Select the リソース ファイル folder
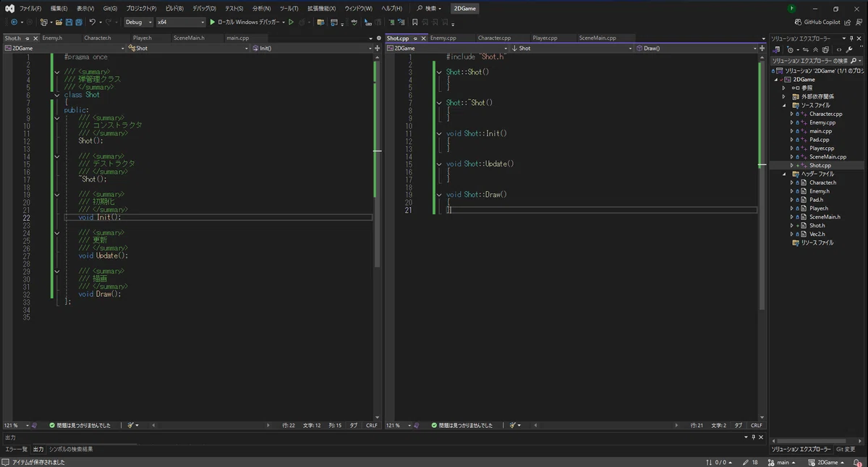This screenshot has height=467, width=868. [817, 243]
